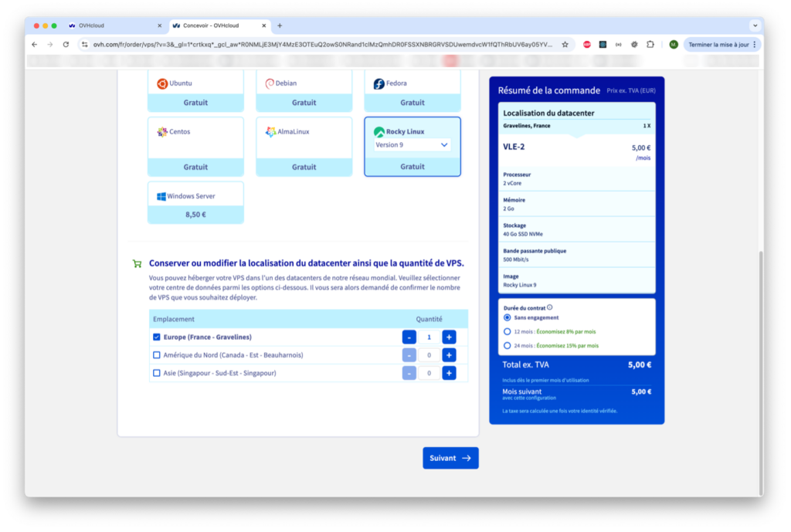
Task: Click Gratuit under Debian
Action: [304, 103]
